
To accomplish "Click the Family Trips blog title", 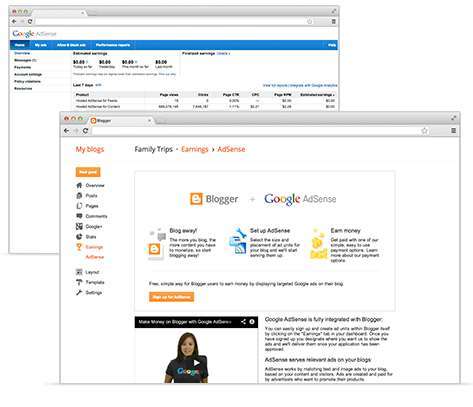I will pyautogui.click(x=154, y=149).
